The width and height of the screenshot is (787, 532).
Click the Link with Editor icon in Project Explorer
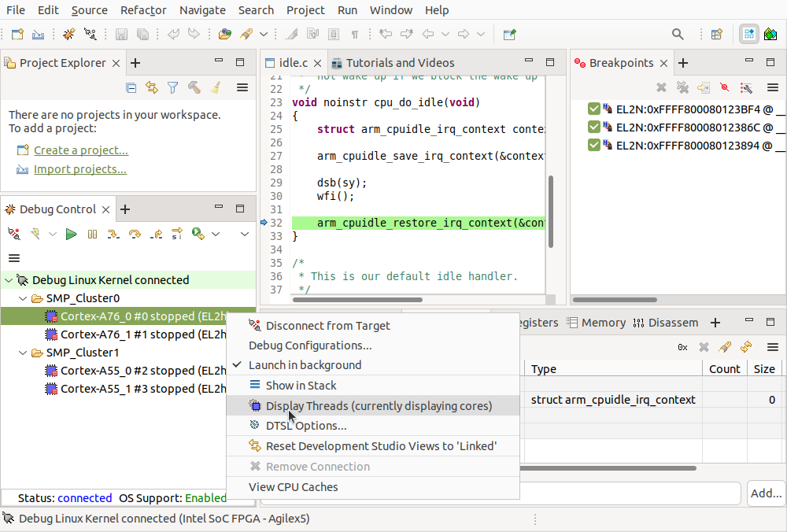click(152, 87)
